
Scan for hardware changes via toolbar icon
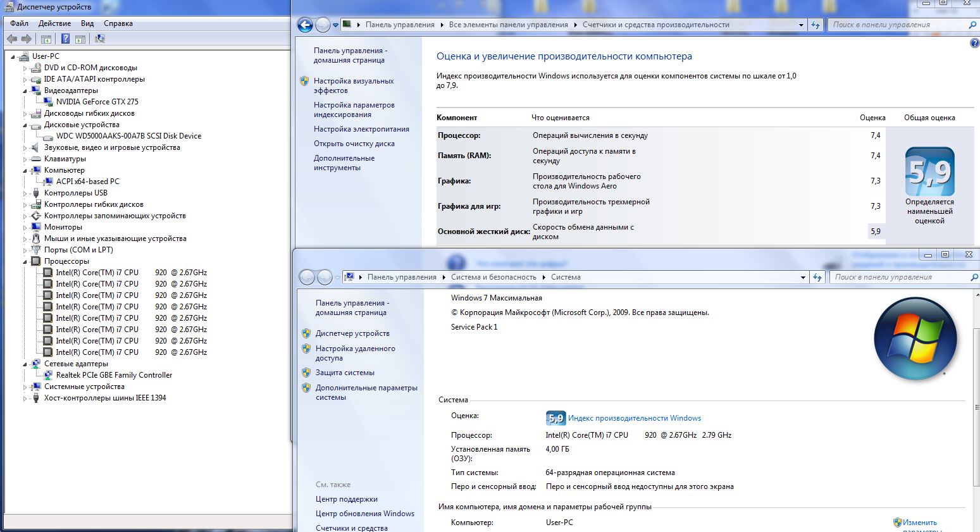tap(99, 39)
